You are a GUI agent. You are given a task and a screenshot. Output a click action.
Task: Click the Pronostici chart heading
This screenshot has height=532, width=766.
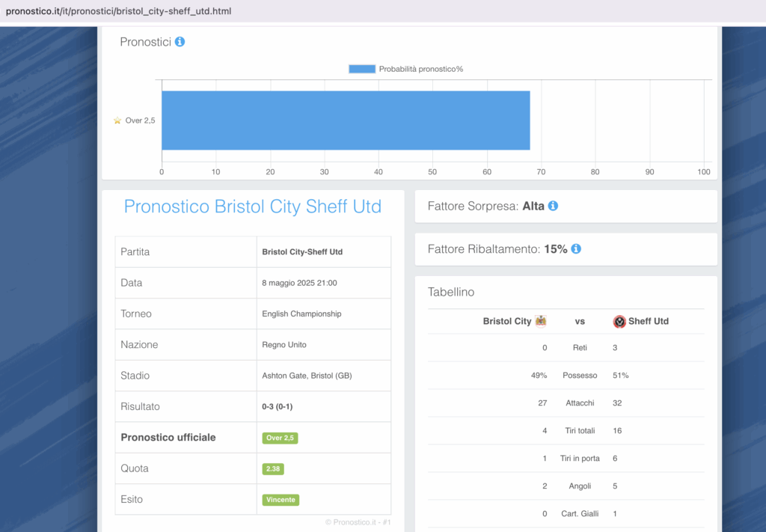(146, 42)
